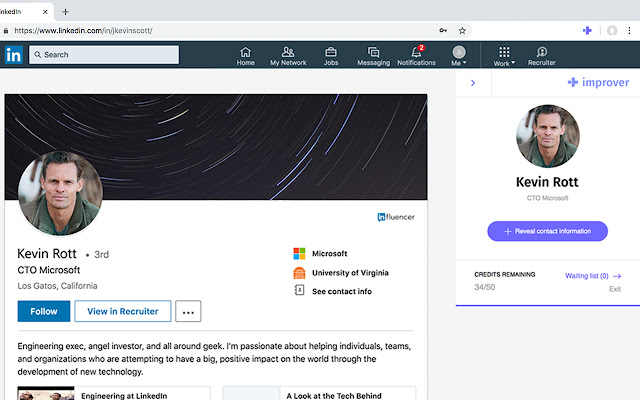The width and height of the screenshot is (640, 400).
Task: Open the Home feed icon
Action: (x=245, y=56)
